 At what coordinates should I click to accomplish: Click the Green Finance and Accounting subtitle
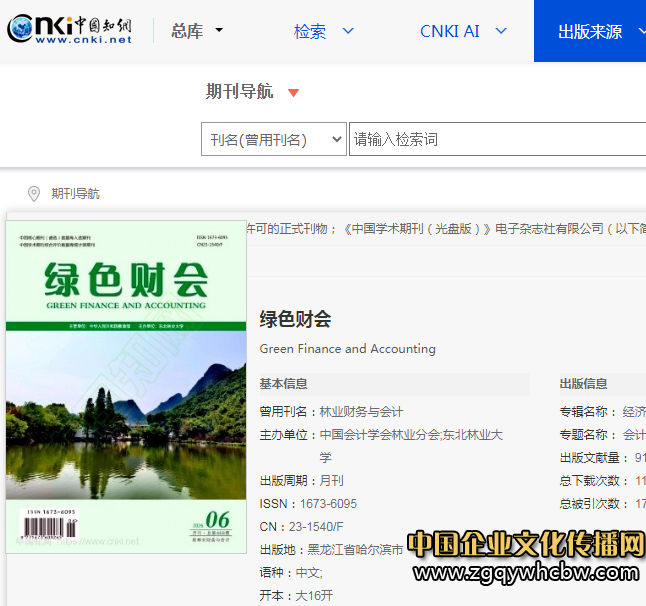click(347, 349)
